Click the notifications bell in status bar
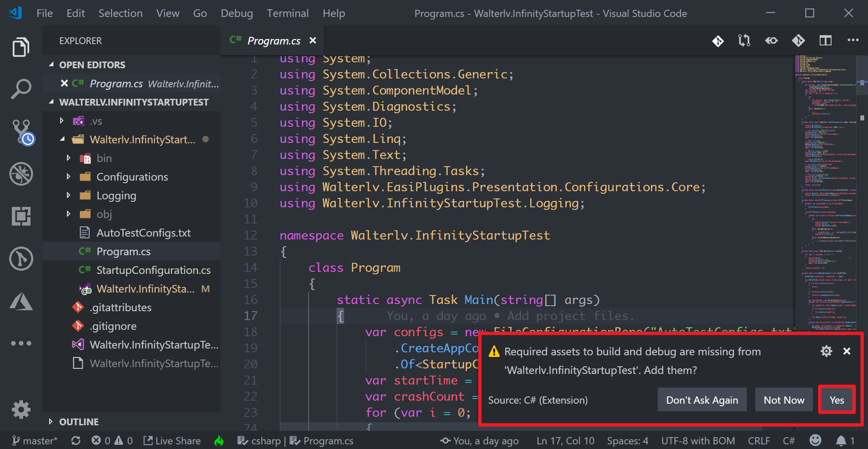Viewport: 868px width, 449px height. pyautogui.click(x=841, y=441)
